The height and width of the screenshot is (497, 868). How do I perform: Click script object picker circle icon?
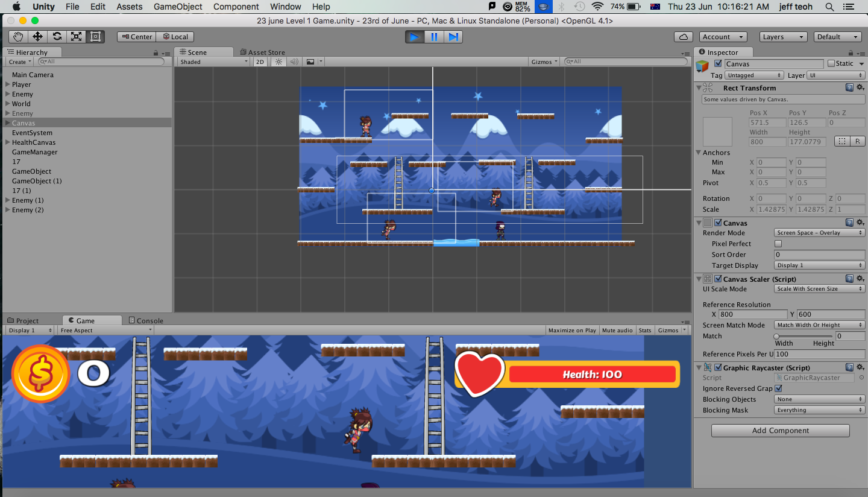point(861,378)
